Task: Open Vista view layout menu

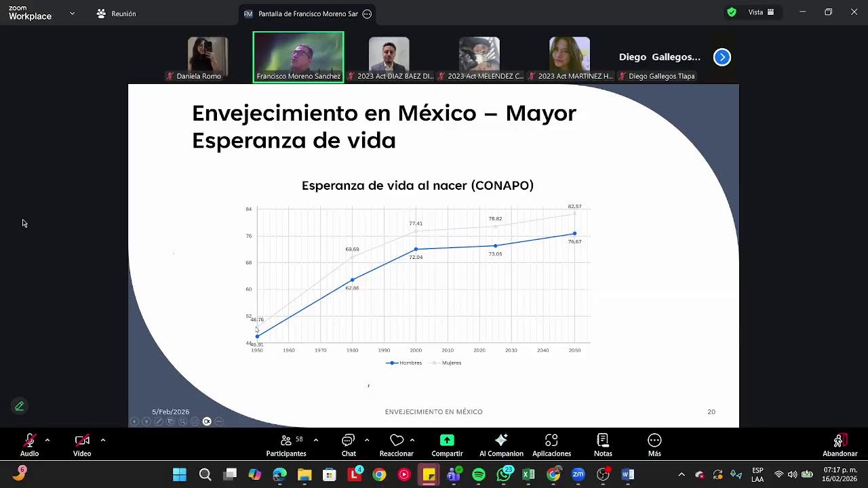Action: pos(762,12)
